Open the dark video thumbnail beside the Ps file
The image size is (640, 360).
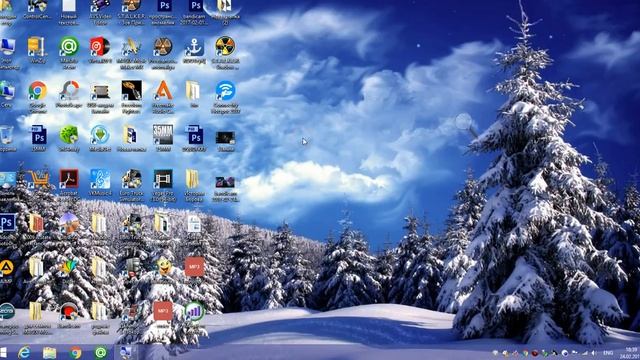[225, 138]
